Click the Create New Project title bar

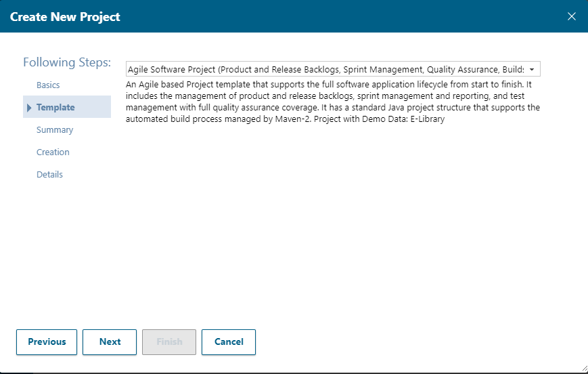click(x=271, y=16)
